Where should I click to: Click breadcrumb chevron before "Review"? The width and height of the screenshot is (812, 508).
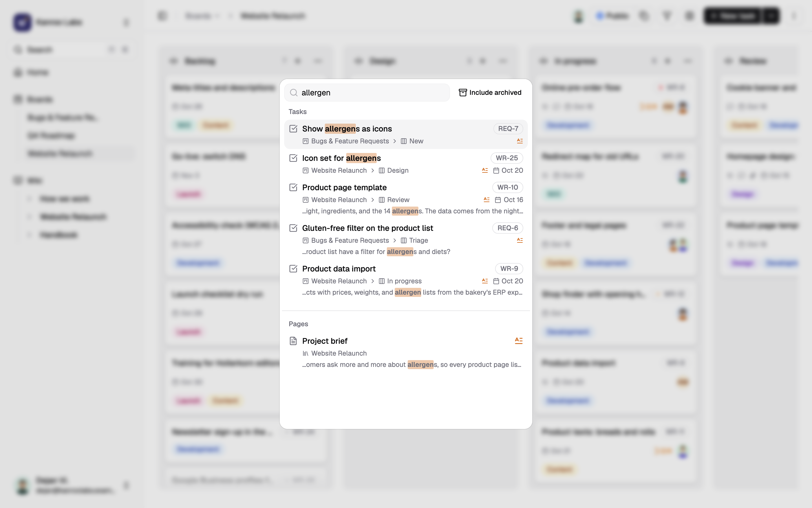tap(372, 200)
